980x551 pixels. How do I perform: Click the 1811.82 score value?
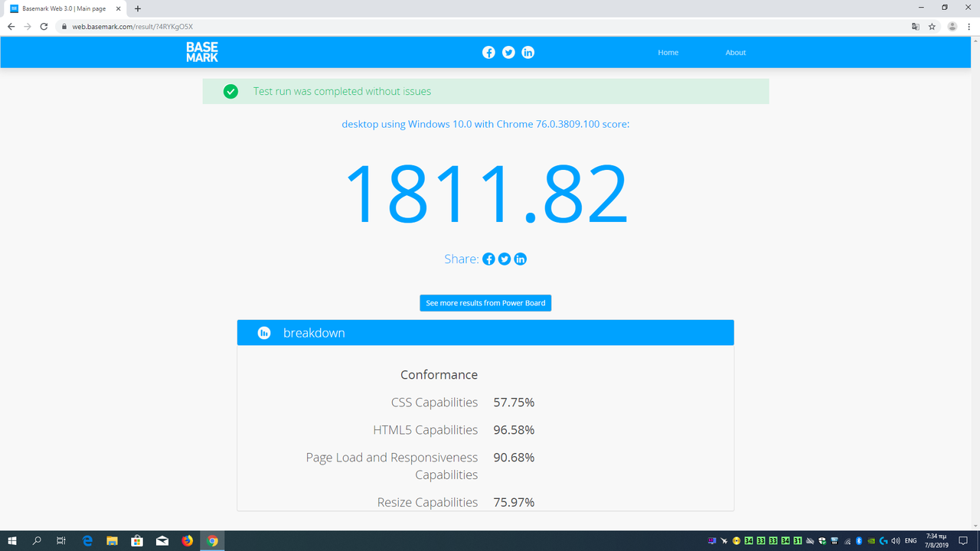(x=486, y=194)
